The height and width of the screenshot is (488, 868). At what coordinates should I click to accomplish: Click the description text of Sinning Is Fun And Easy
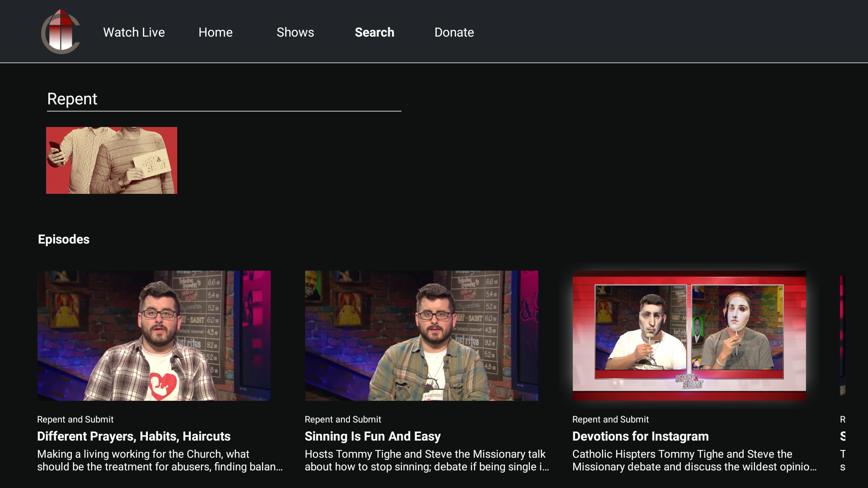point(425,460)
